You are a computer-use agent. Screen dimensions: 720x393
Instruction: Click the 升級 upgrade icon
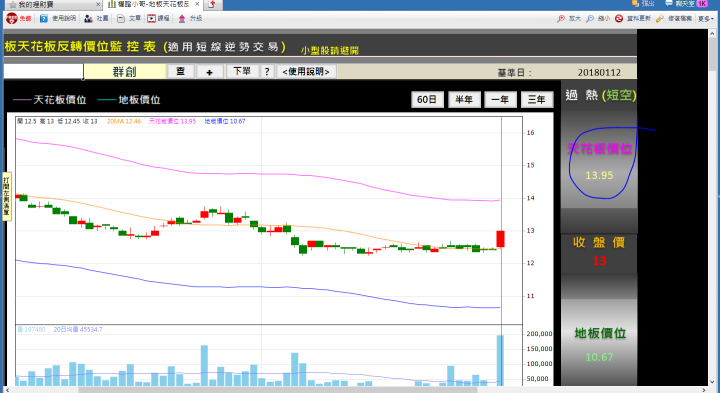point(182,18)
